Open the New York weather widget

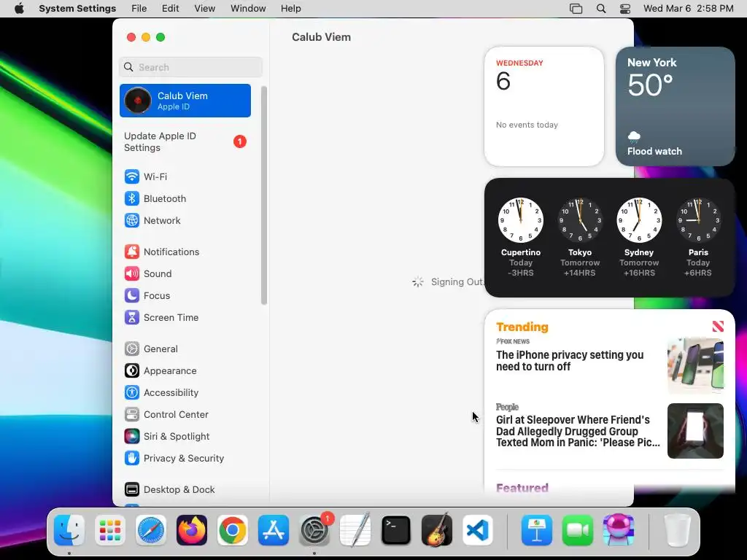click(x=676, y=106)
